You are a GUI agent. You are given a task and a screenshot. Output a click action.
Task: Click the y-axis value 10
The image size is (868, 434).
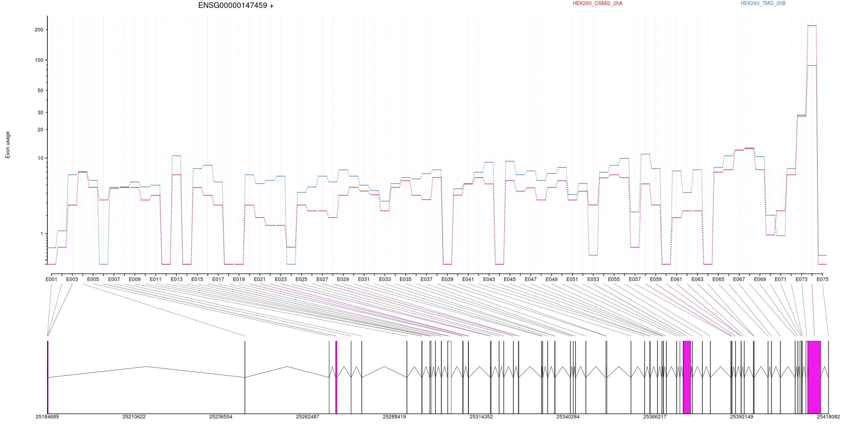pos(40,158)
